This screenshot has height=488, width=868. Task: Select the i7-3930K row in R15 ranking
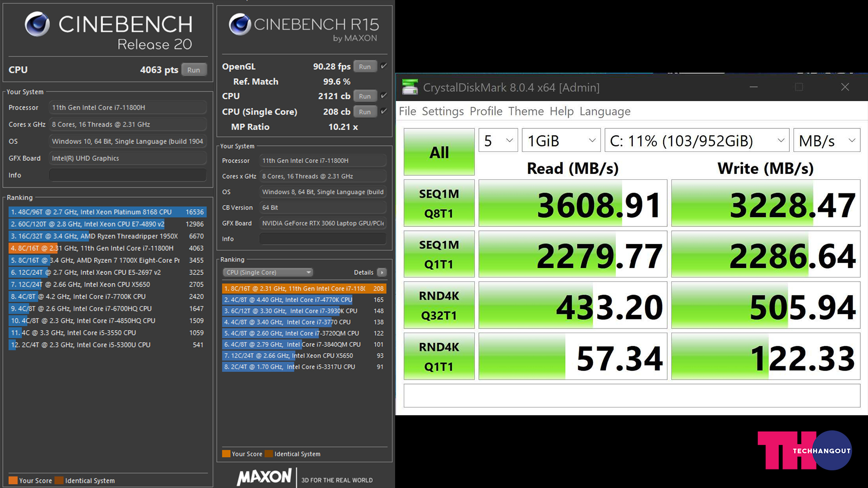pos(304,311)
